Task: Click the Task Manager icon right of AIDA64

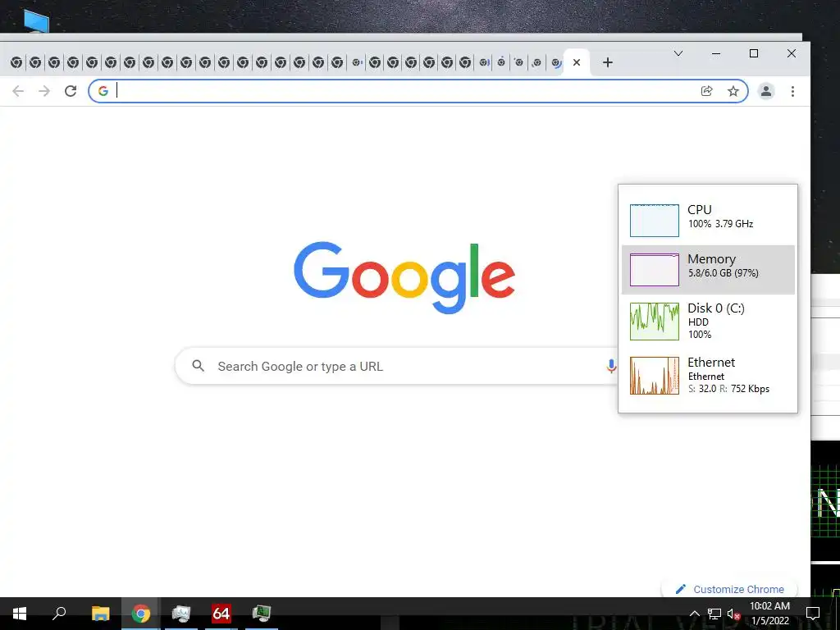Action: tap(262, 614)
